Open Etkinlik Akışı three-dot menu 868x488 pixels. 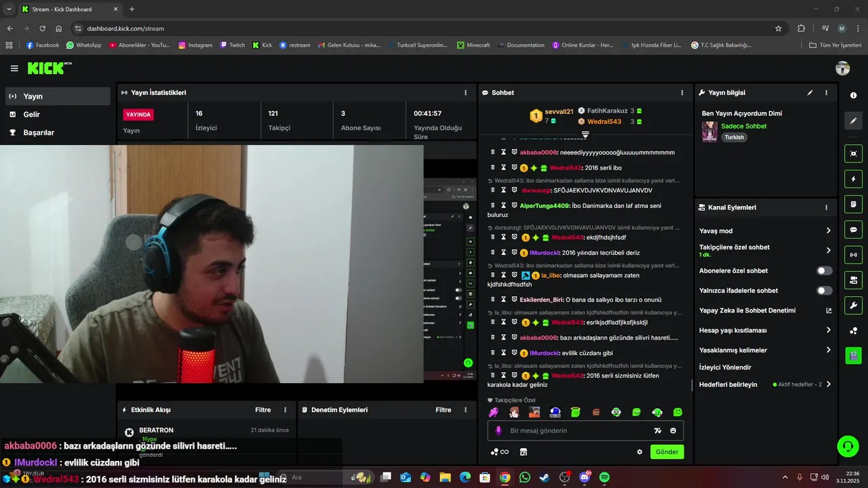coord(285,410)
